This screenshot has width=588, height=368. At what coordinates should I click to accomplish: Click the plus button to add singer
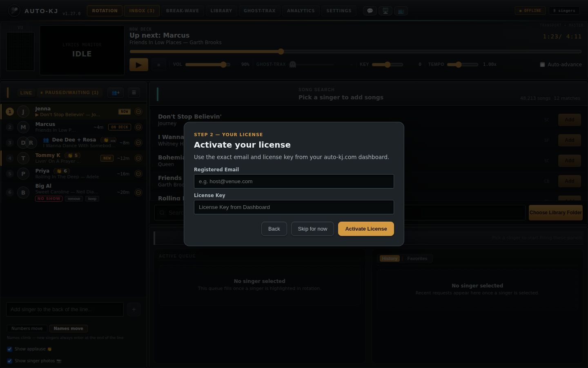(x=134, y=310)
